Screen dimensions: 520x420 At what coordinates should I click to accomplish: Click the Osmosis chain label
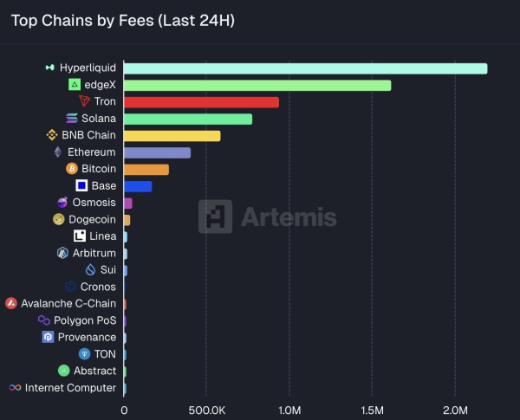[x=94, y=203]
